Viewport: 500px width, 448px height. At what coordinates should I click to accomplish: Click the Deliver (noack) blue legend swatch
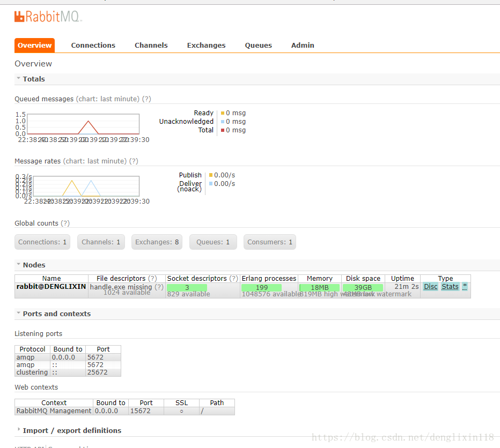pos(211,184)
